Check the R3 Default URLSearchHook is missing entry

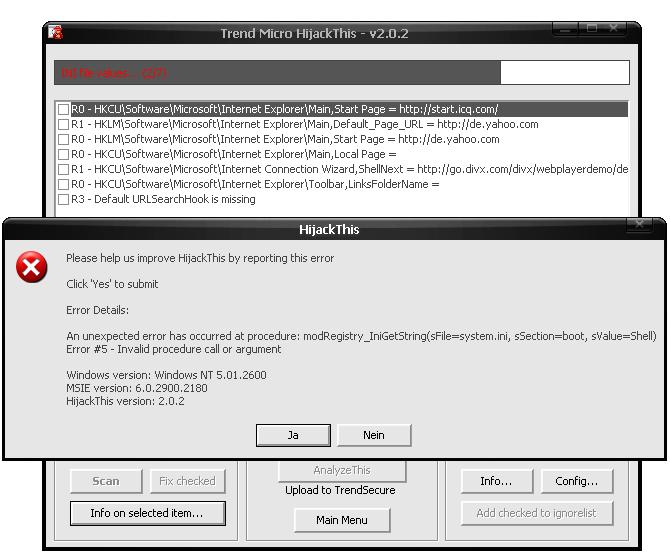pyautogui.click(x=63, y=199)
